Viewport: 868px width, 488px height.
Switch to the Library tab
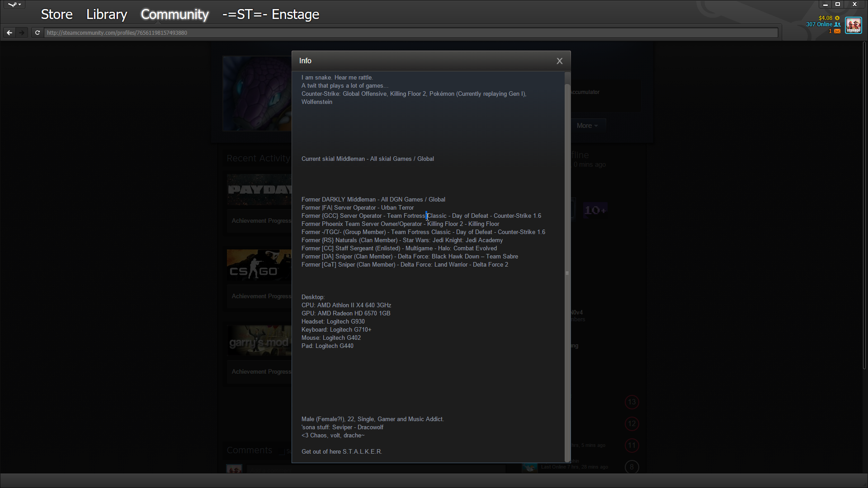click(x=107, y=14)
